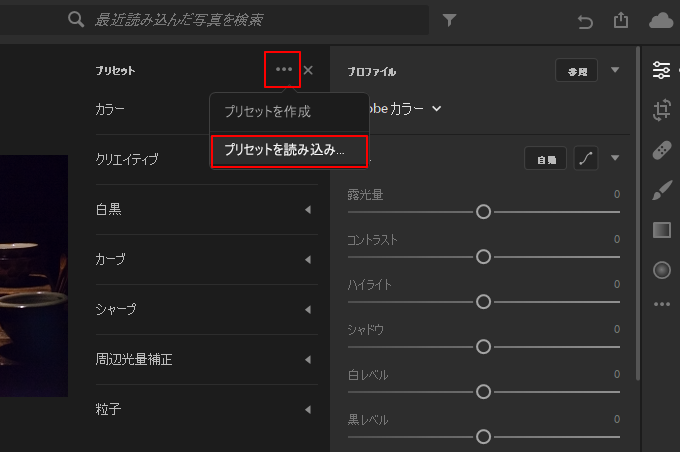Open cloud sync status icon
Viewport: 680px width, 452px height.
tap(661, 20)
